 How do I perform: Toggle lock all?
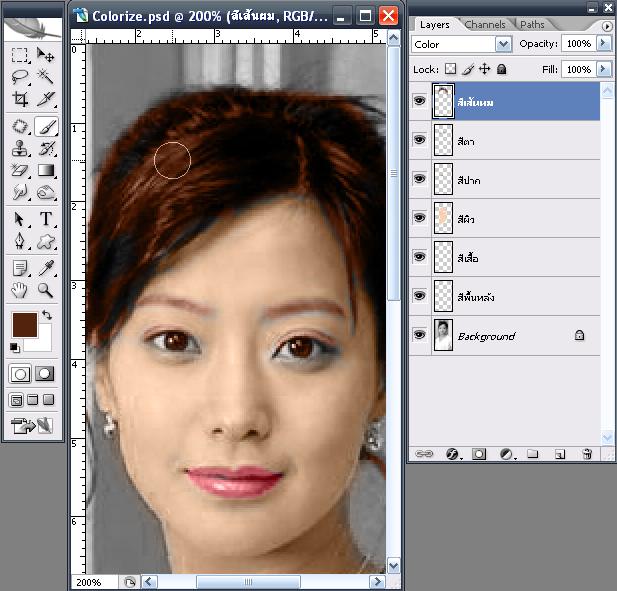(x=501, y=69)
